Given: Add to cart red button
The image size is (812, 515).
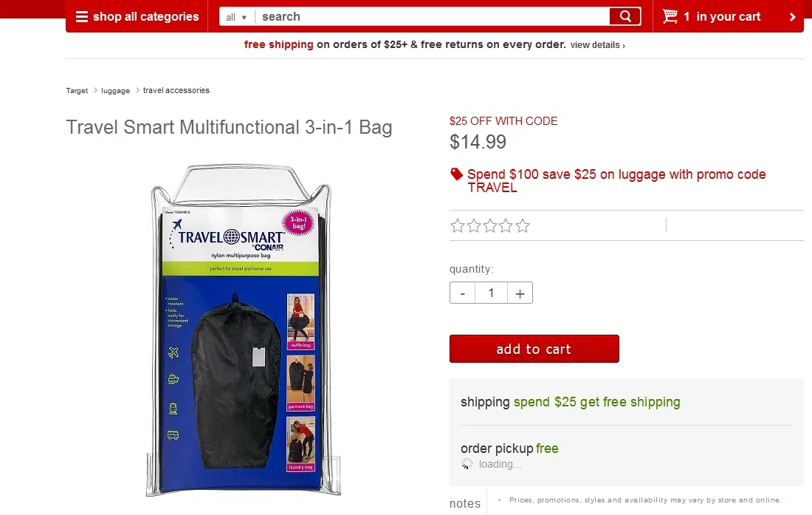Looking at the screenshot, I should [x=534, y=349].
